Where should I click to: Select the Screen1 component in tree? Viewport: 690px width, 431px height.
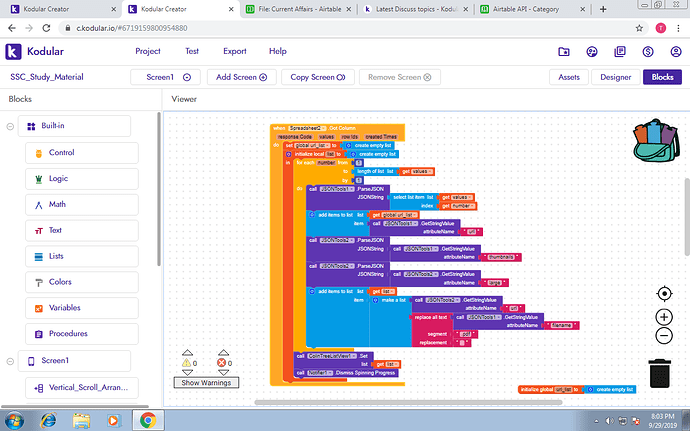point(74,361)
